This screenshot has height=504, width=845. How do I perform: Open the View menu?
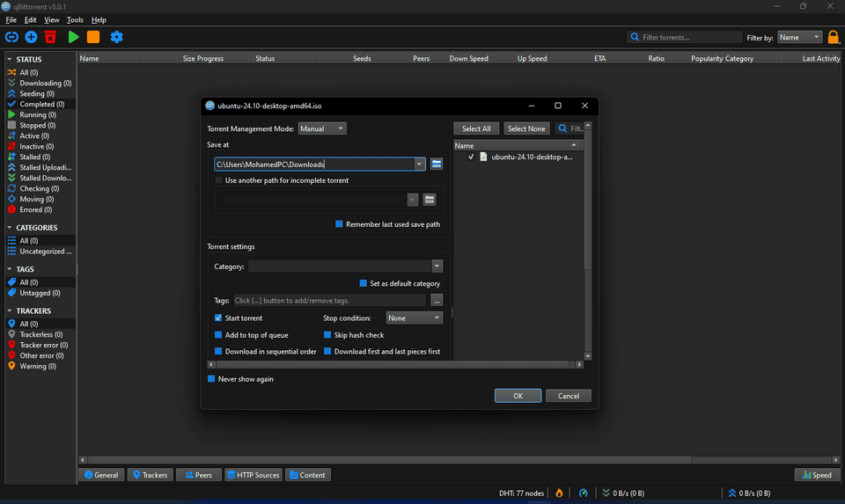click(52, 20)
